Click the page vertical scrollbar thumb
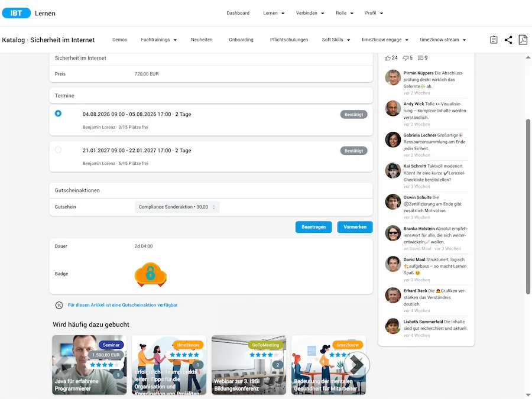 tap(528, 206)
